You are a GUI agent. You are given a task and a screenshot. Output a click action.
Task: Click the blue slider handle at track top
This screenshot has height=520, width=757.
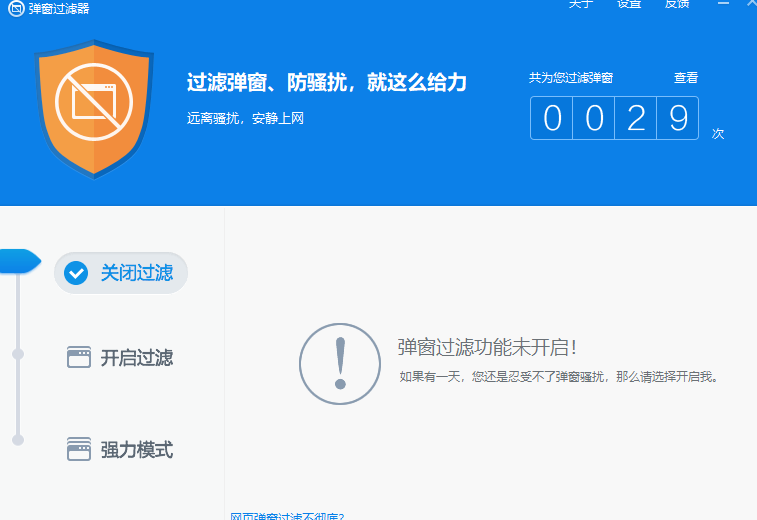tap(19, 262)
